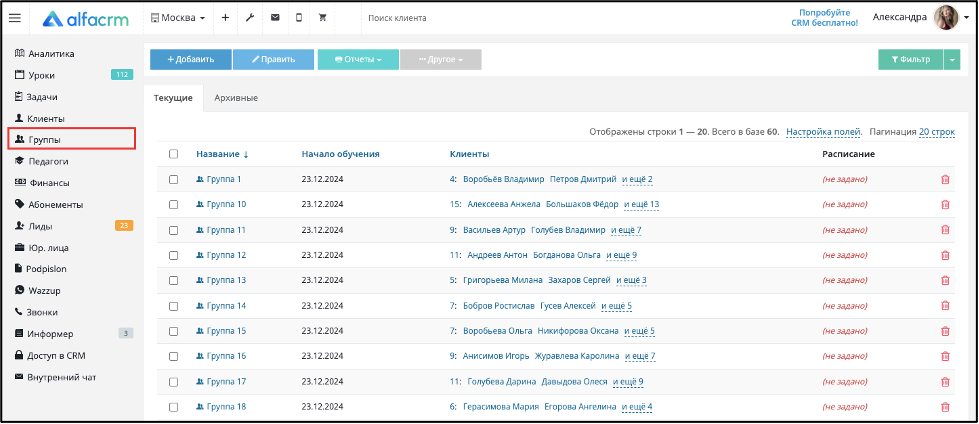Click the plus icon in top bar

pos(225,18)
